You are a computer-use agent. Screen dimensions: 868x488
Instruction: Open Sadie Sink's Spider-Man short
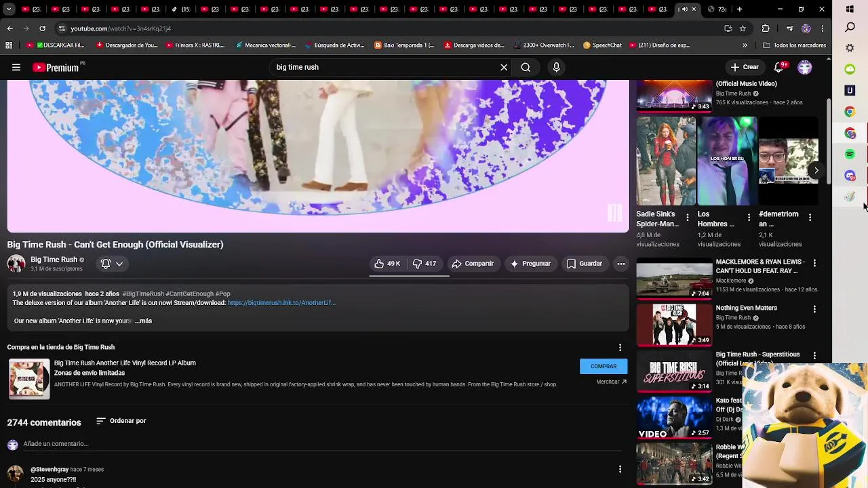(666, 161)
